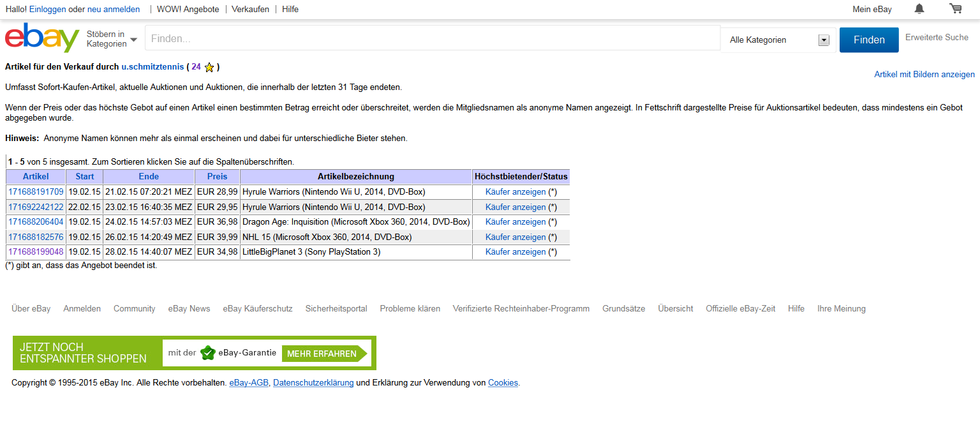Click the blue Finden search button

pyautogui.click(x=868, y=40)
